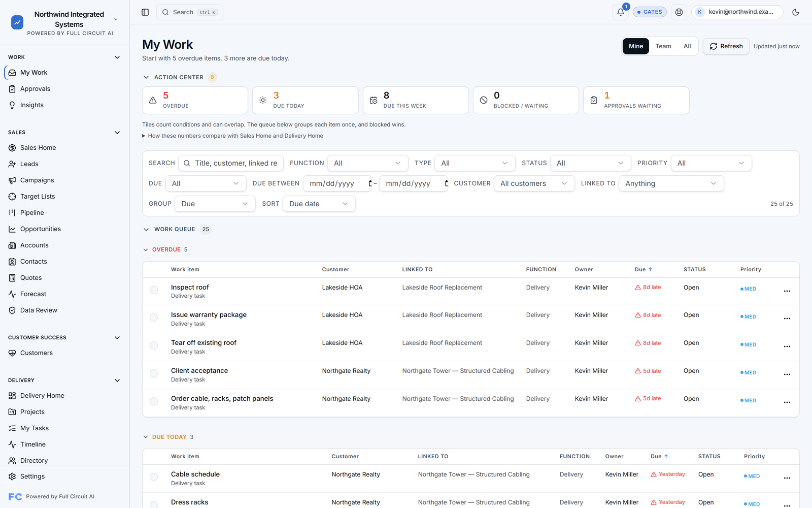Screen dimensions: 812x508
Task: Expand how numbers compare with Sales Home
Action: [233, 136]
